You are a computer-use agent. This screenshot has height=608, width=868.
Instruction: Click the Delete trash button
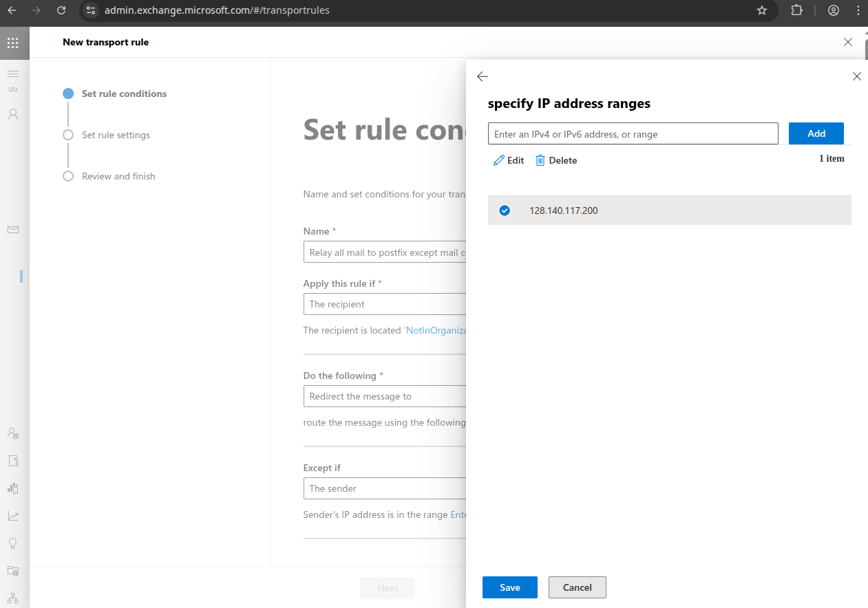pos(556,160)
